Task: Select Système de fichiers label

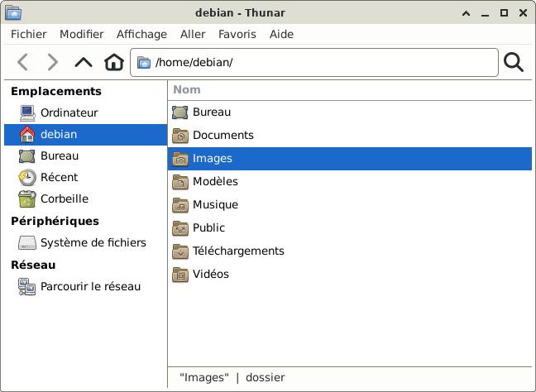Action: 93,242
